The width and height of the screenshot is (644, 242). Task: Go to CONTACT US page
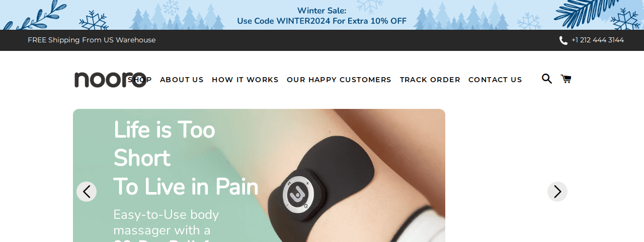pyautogui.click(x=495, y=80)
